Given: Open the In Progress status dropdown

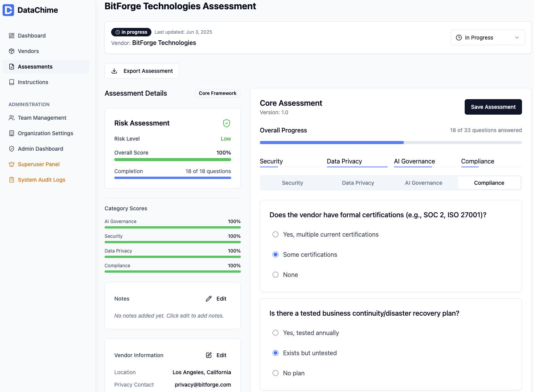Looking at the screenshot, I should click(488, 38).
